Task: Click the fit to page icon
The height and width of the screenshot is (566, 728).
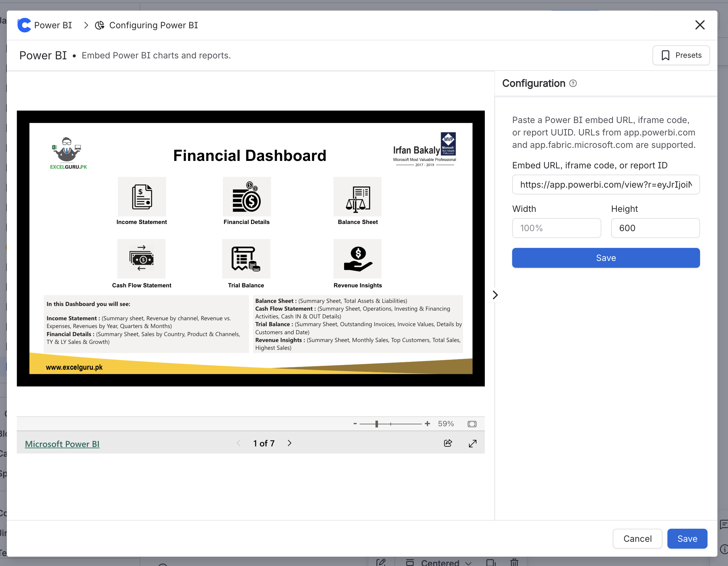Action: [472, 424]
